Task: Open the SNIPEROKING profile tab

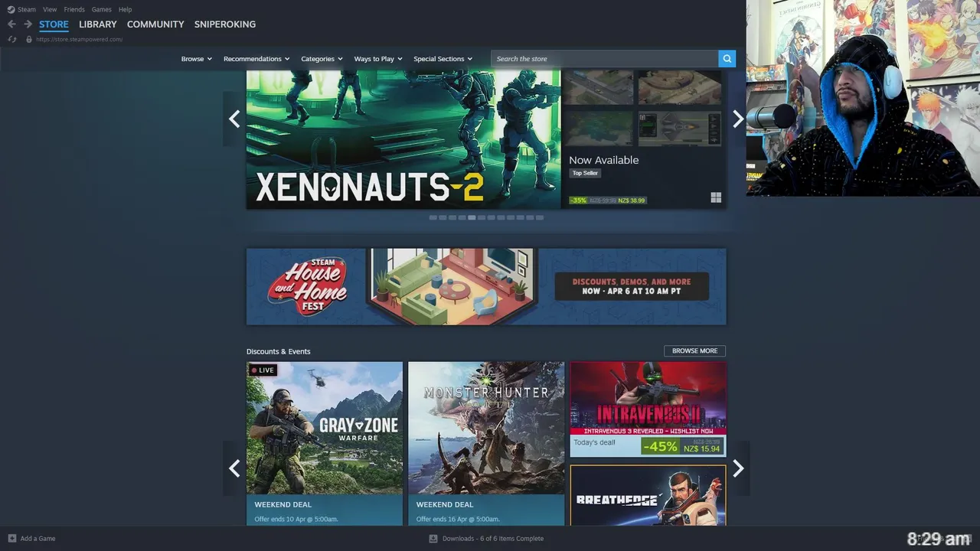Action: pyautogui.click(x=225, y=24)
